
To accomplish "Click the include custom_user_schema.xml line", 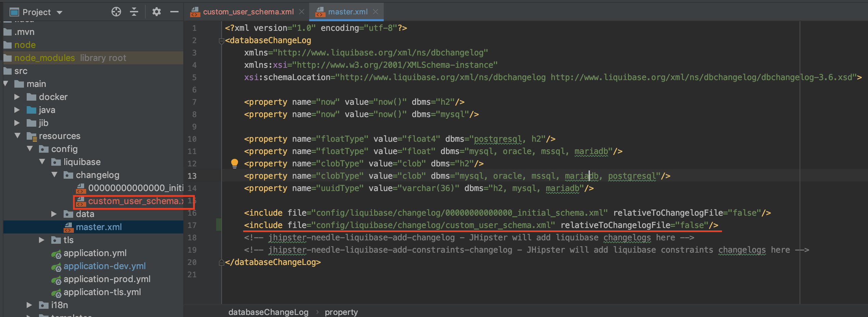I will [481, 225].
